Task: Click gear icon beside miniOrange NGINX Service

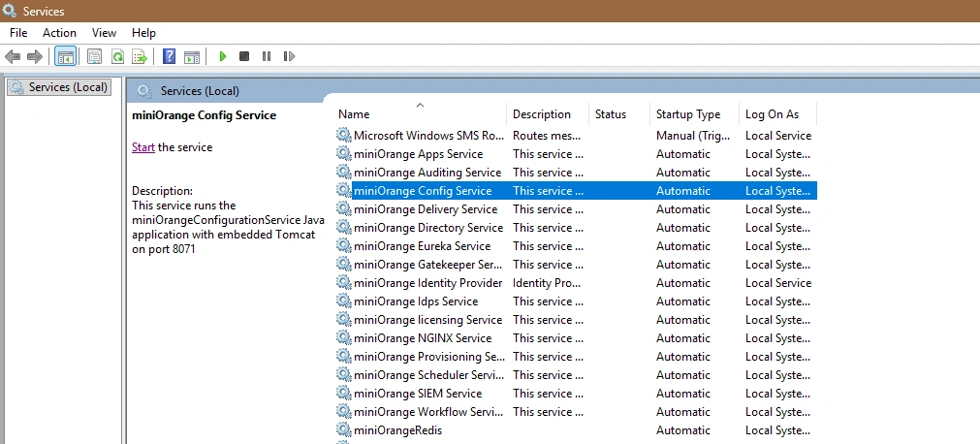Action: click(x=344, y=337)
